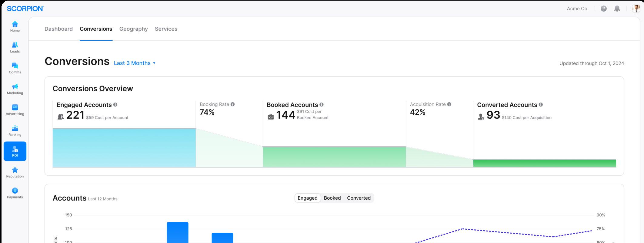The image size is (644, 243).
Task: Expand the Last 3 Months dropdown
Action: click(x=135, y=63)
